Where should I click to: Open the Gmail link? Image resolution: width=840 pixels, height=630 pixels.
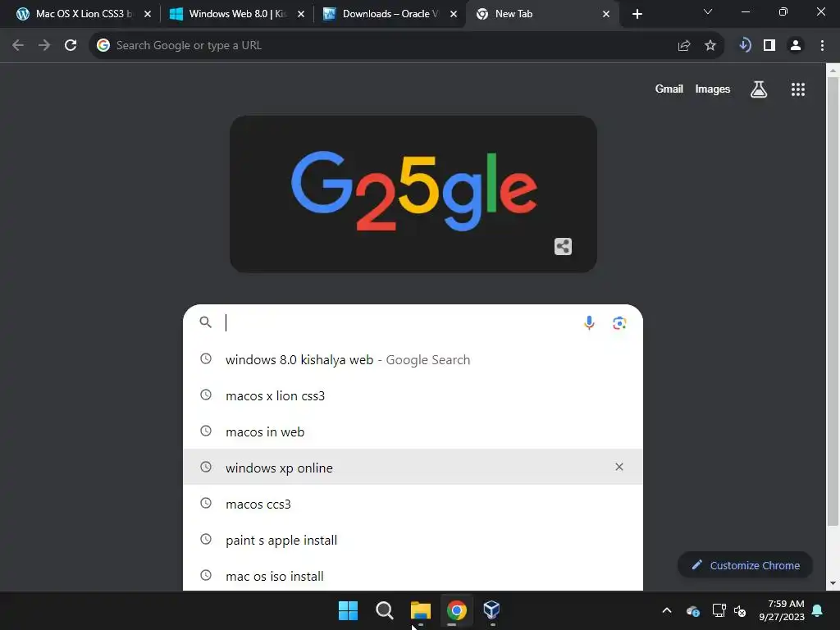coord(669,89)
